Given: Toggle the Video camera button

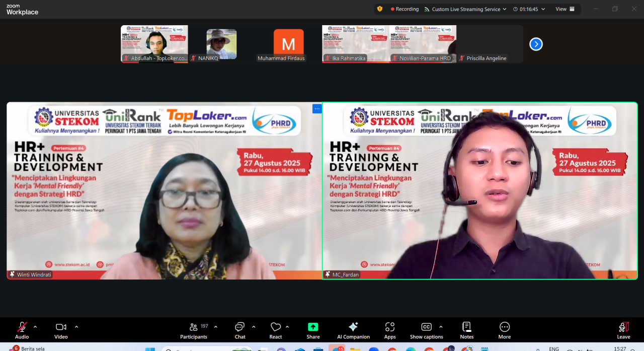Looking at the screenshot, I should tap(61, 330).
